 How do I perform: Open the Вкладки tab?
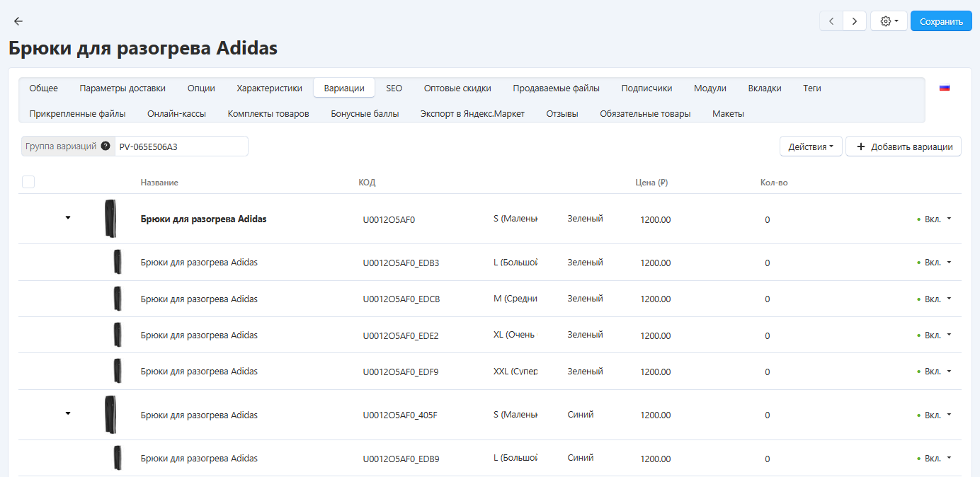[x=765, y=88]
